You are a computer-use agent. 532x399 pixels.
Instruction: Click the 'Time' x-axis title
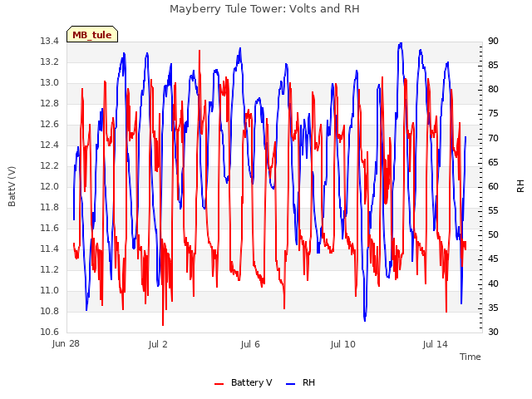470,357
